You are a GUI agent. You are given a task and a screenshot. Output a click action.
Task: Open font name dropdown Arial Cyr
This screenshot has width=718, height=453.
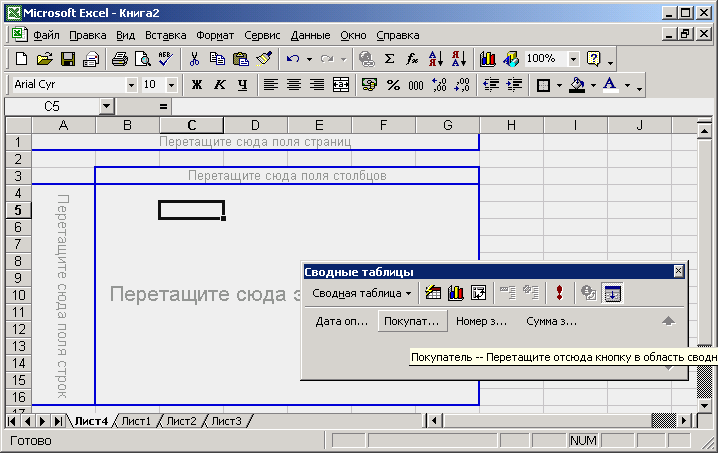click(x=131, y=85)
